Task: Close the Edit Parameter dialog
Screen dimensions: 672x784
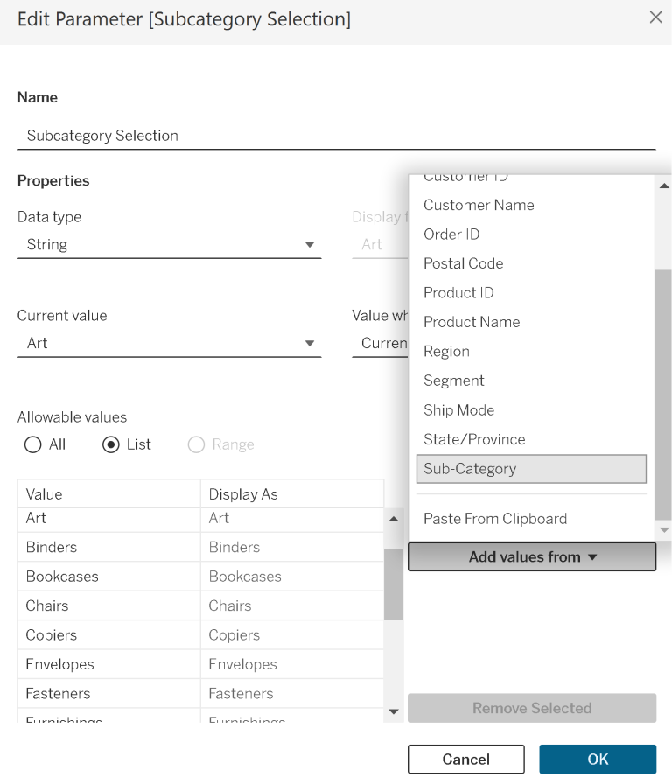Action: (x=656, y=17)
